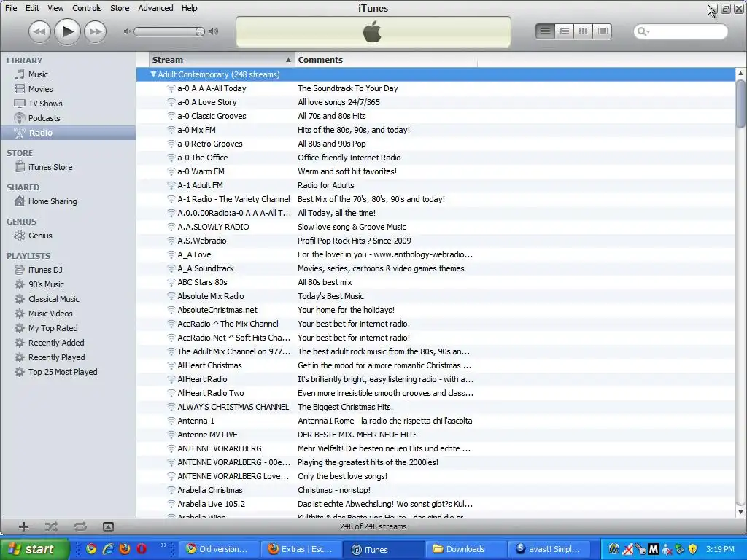This screenshot has width=747, height=560.
Task: Click the low-volume speaker icon
Action: [x=127, y=31]
